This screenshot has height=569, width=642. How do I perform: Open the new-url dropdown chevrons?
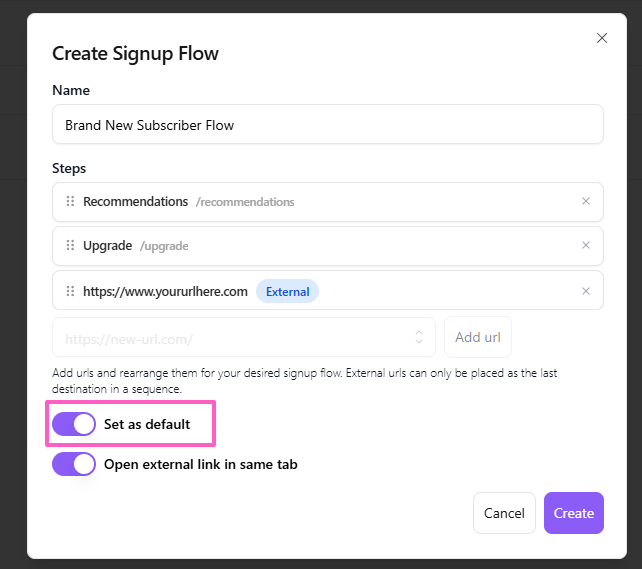[419, 338]
